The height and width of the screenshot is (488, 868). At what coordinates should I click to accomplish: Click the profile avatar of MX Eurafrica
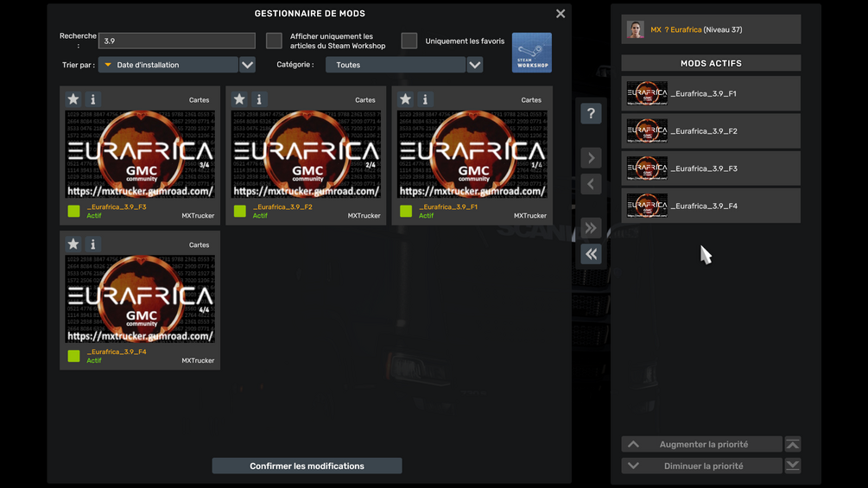tap(636, 29)
